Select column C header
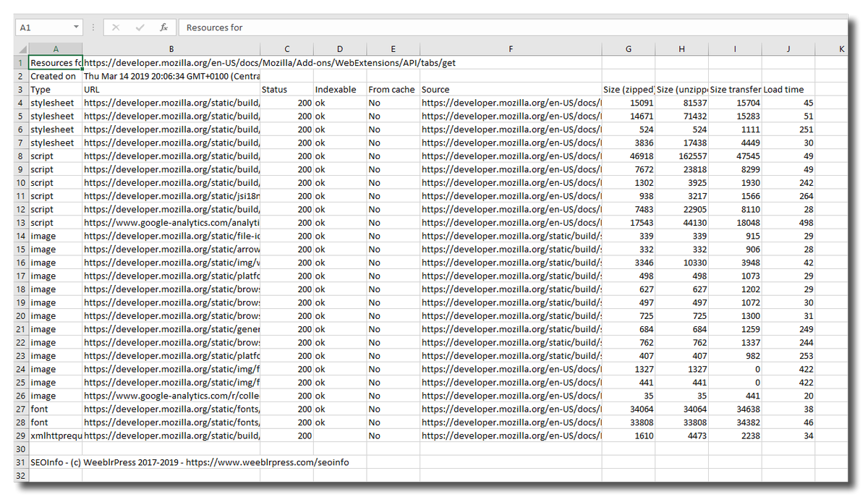 tap(286, 49)
